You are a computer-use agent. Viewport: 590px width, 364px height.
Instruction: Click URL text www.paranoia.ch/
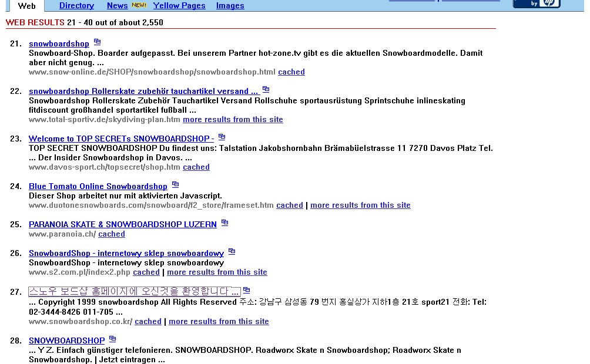(x=62, y=234)
